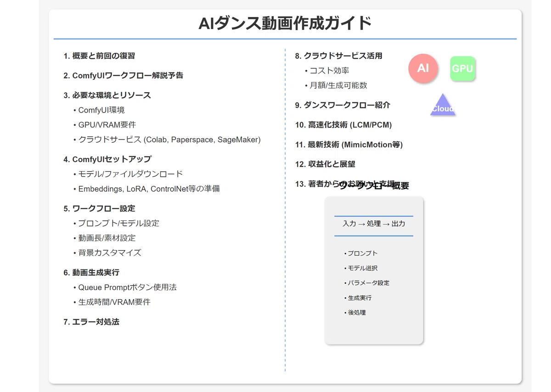
Task: Click the ComfyUI環境 bullet
Action: click(x=99, y=110)
